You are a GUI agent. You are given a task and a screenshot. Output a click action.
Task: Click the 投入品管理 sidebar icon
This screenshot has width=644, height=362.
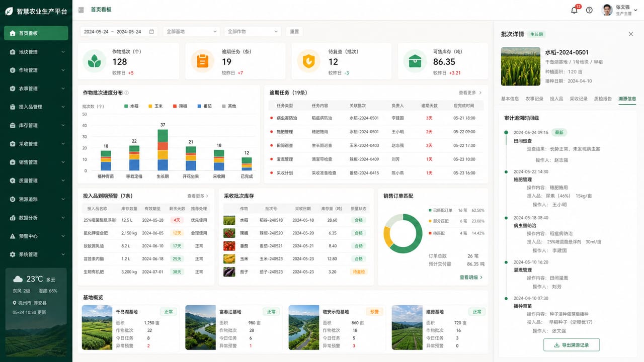pyautogui.click(x=13, y=107)
